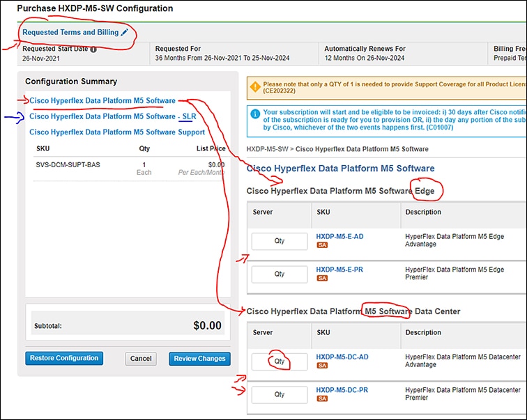
Task: Click the $0.00 subtotal amount
Action: [x=207, y=325]
